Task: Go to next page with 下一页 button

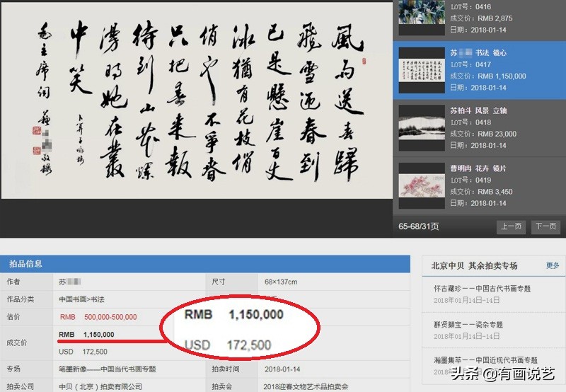Action: point(545,226)
